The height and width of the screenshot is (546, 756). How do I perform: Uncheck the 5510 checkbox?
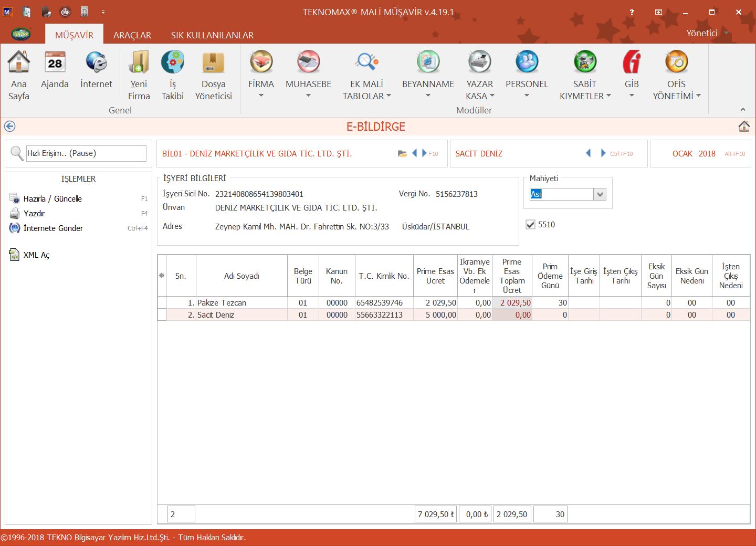531,225
